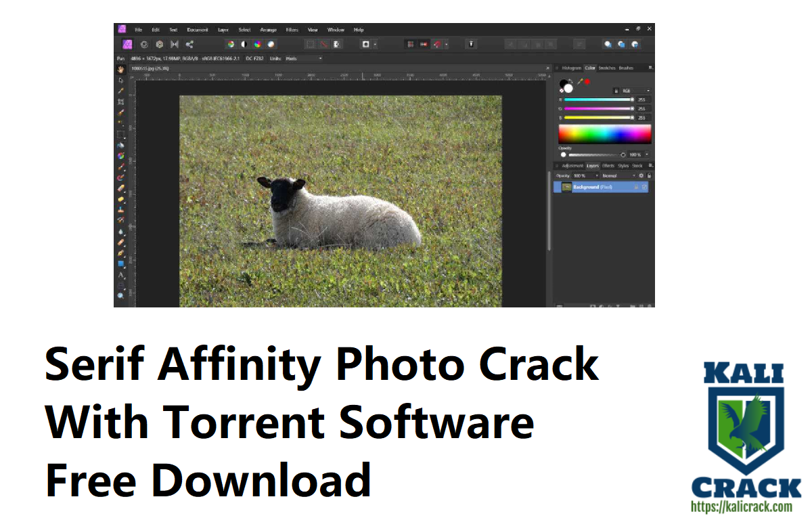Toggle Assistant Manager toolbar icon
This screenshot has width=812, height=518.
point(471,45)
